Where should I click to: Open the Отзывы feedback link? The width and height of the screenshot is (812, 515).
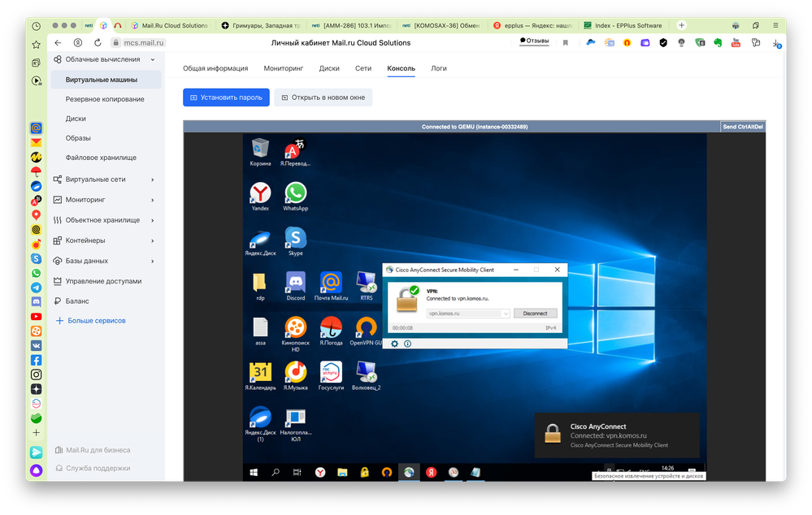[x=534, y=41]
